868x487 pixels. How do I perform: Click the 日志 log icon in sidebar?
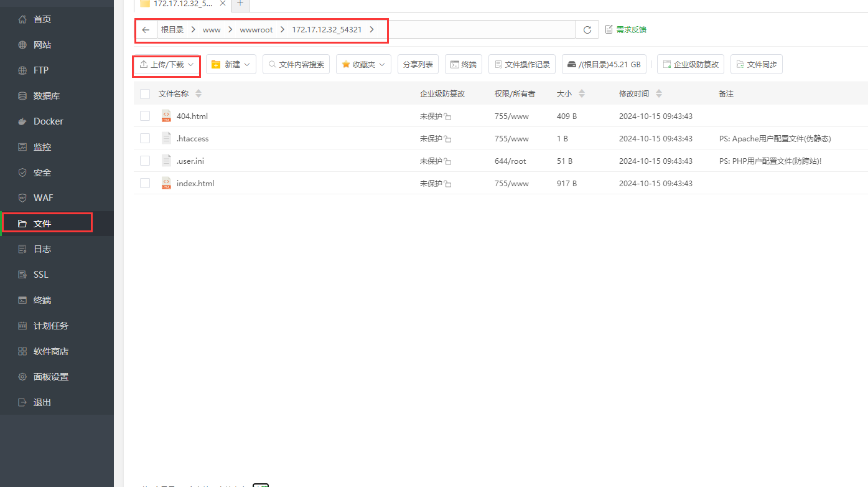pos(23,249)
